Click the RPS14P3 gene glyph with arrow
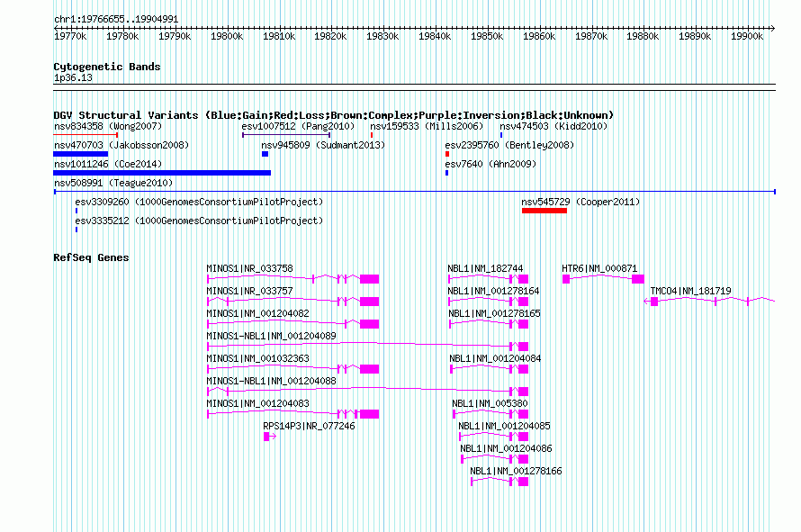The width and height of the screenshot is (801, 532). pyautogui.click(x=270, y=437)
